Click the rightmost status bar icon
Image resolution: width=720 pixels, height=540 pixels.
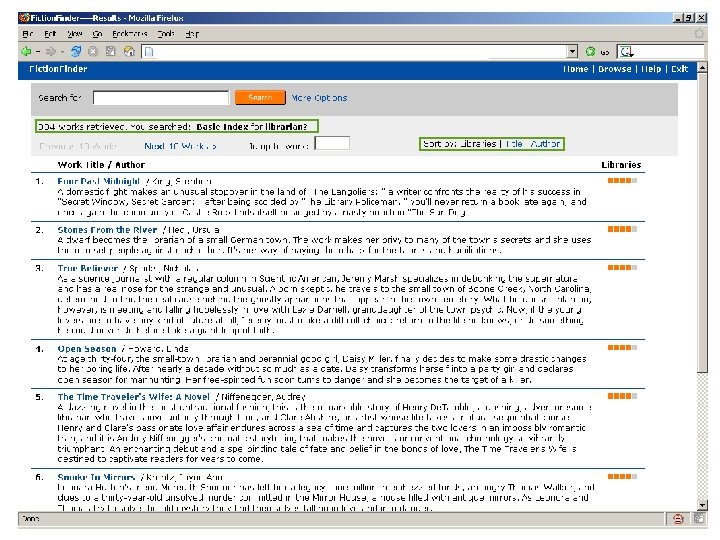point(699,519)
